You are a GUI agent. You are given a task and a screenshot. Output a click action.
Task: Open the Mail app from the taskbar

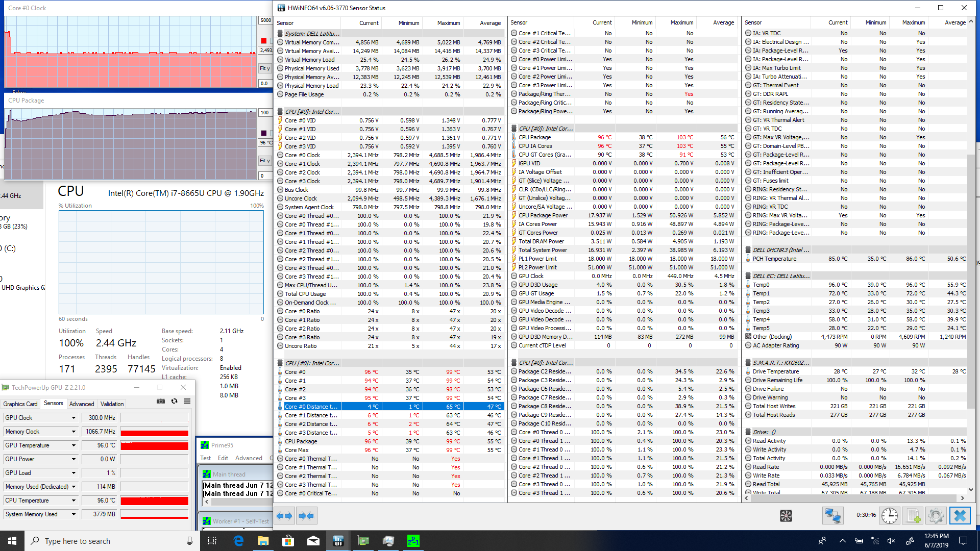pos(313,541)
